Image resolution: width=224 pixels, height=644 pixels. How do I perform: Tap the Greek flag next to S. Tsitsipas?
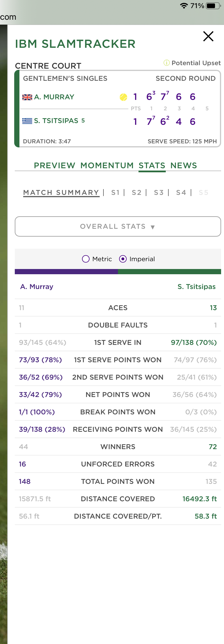pyautogui.click(x=27, y=121)
